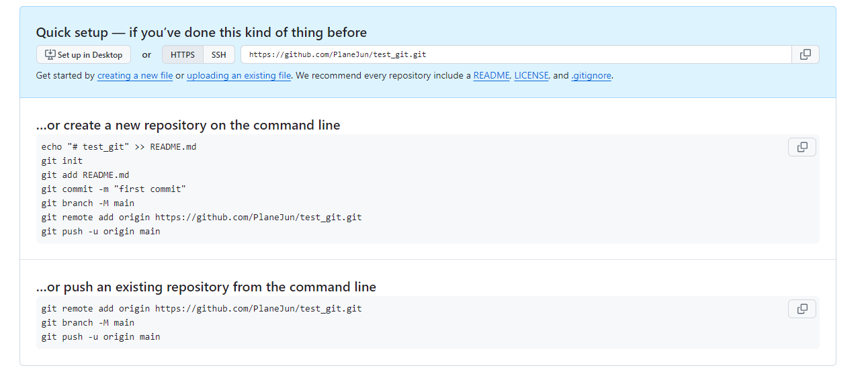This screenshot has width=868, height=378.
Task: Copy the repository URL to clipboard
Action: point(805,54)
